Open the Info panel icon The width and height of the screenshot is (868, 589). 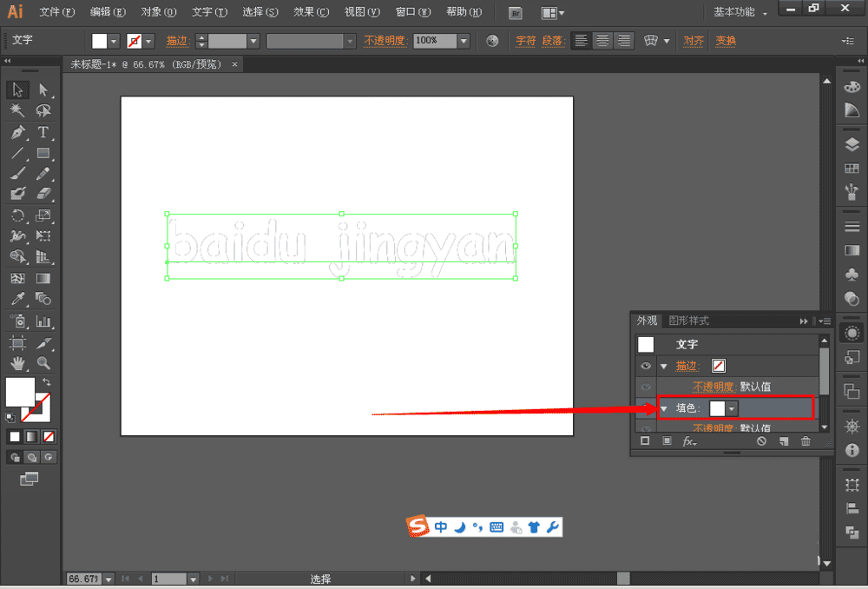[x=852, y=451]
